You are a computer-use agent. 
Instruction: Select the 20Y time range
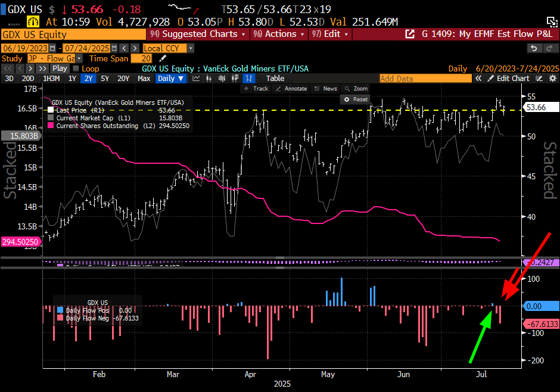click(123, 79)
